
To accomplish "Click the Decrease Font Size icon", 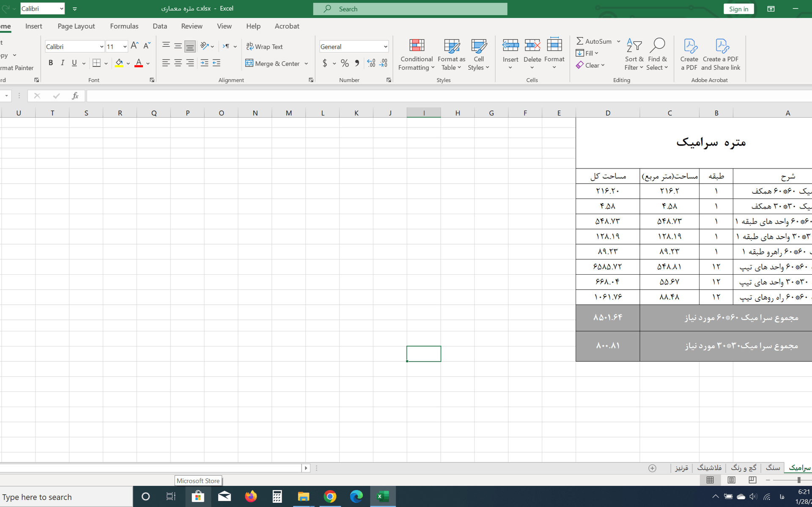I will [x=147, y=46].
